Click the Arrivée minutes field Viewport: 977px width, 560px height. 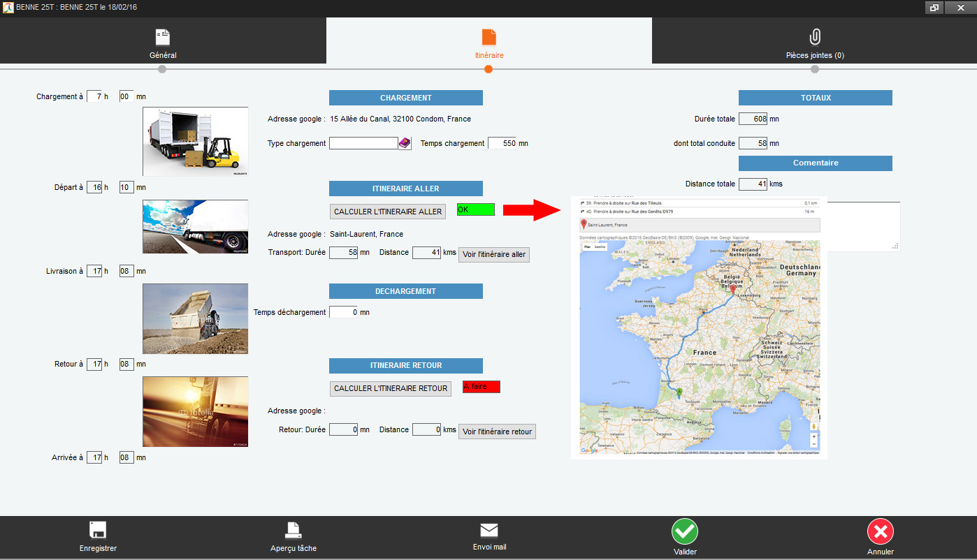[126, 457]
